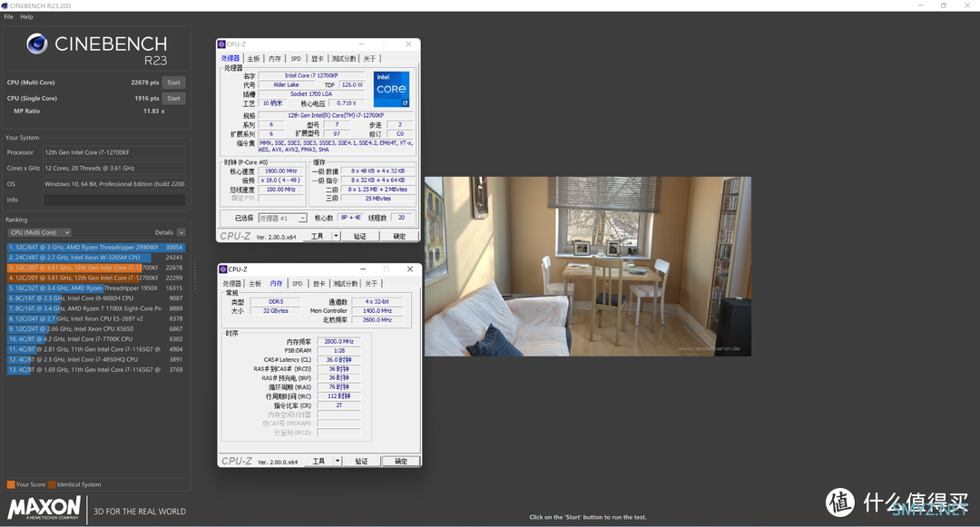Click the CPU-Z title icon of the memory window
The image size is (980, 527).
click(x=223, y=269)
